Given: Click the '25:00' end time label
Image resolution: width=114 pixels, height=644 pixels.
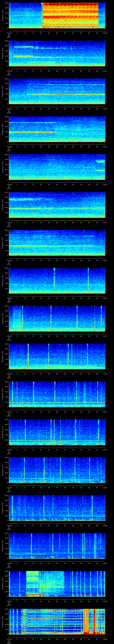Looking at the screenshot, I should (x=105, y=147).
